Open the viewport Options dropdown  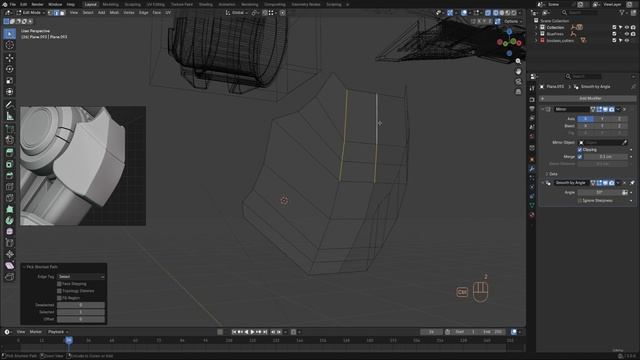tap(513, 21)
